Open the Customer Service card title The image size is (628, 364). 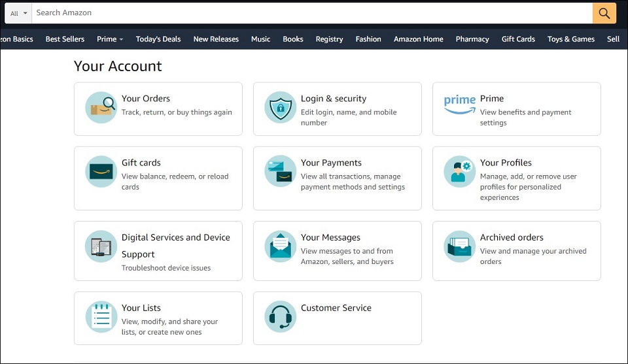[336, 308]
